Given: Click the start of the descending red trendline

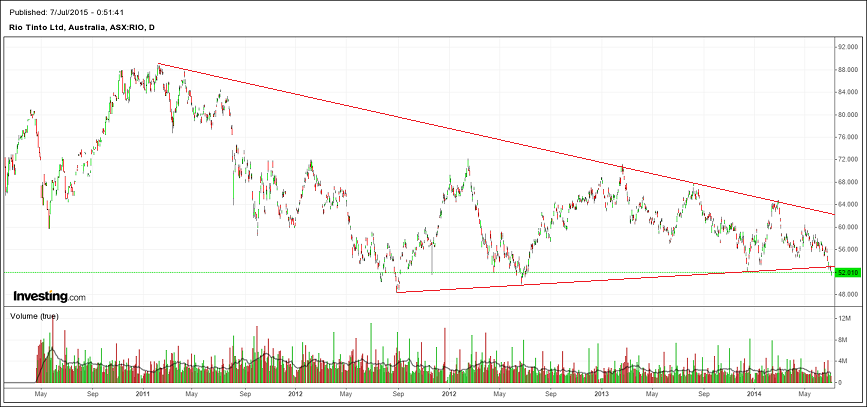Looking at the screenshot, I should tap(159, 65).
